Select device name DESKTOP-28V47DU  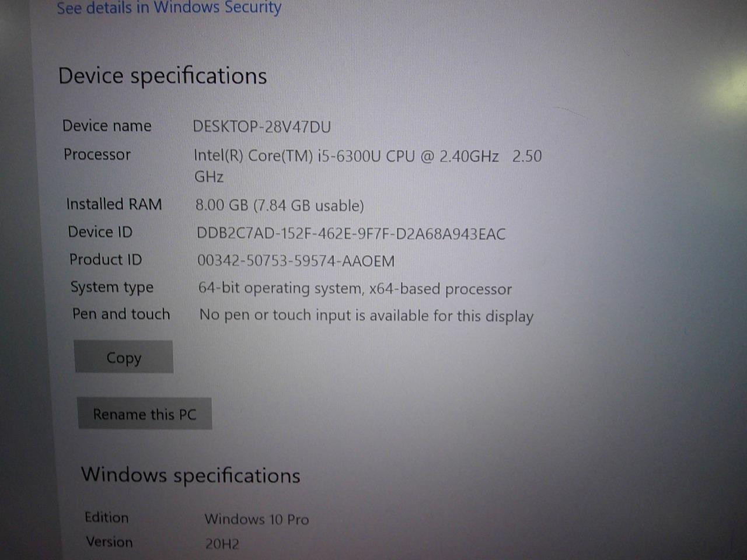262,127
